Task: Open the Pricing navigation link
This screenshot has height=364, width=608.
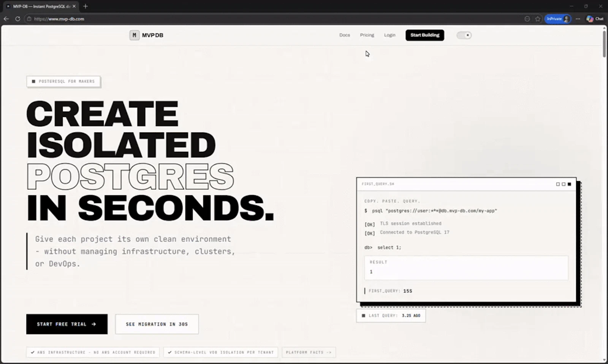Action: 367,35
